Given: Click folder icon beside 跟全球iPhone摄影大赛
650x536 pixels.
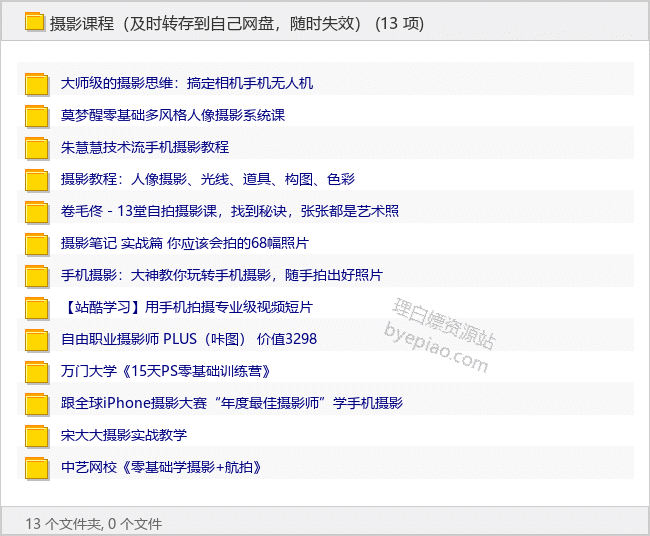Looking at the screenshot, I should [x=37, y=404].
